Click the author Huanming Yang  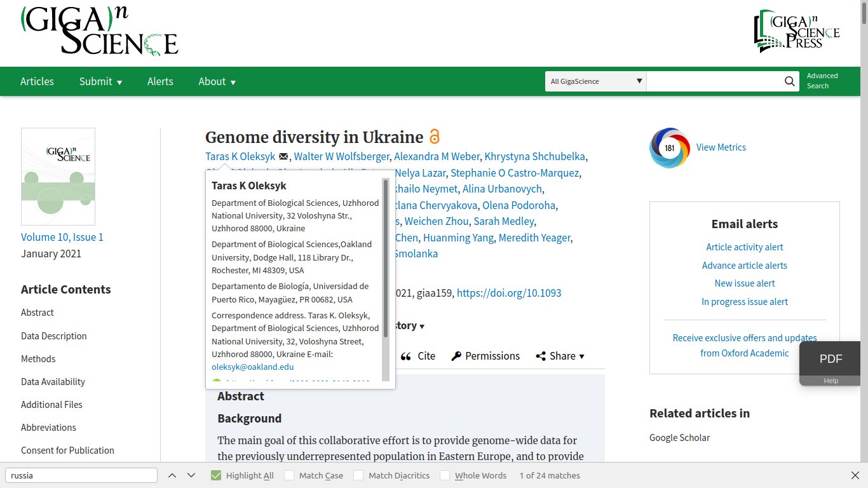458,238
